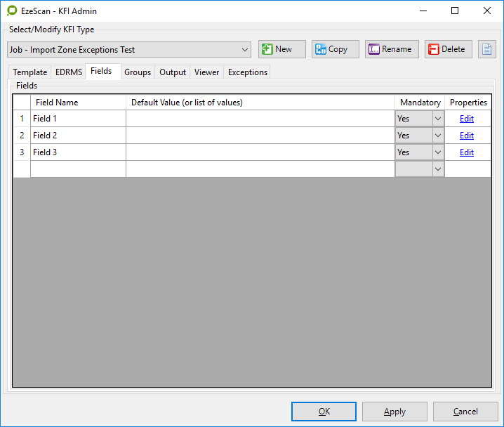Expand the Mandatory dropdown for Field 2
This screenshot has width=504, height=427.
[x=437, y=136]
